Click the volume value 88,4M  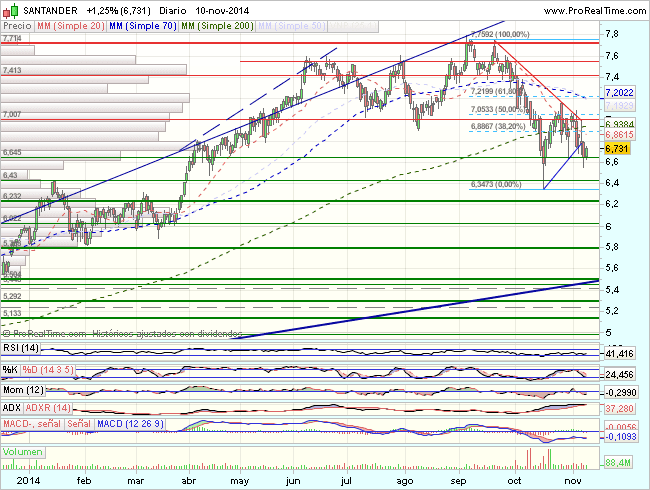pyautogui.click(x=618, y=462)
